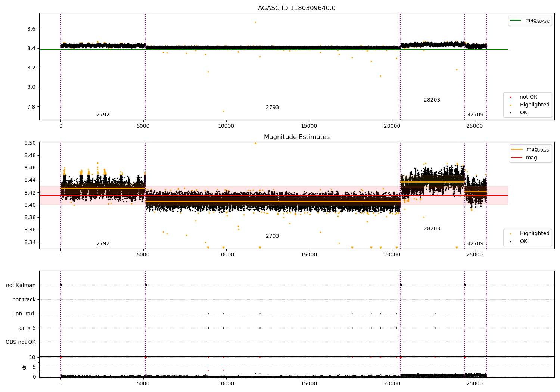Click the 'not Kalman' y-axis label
This screenshot has height=392, width=560.
point(21,286)
